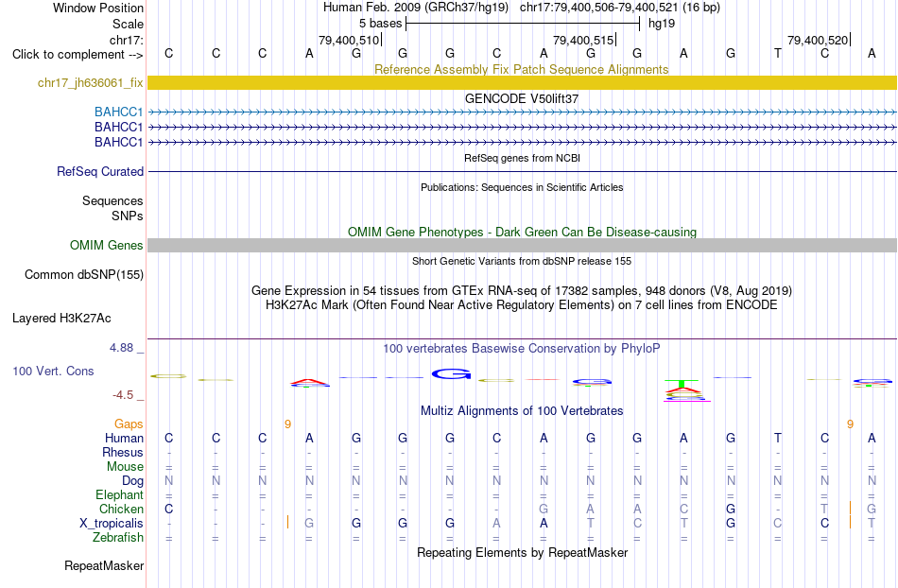Click the chr17:79,400,506-79,400,521 window position text
This screenshot has height=588, width=898.
tap(598, 8)
